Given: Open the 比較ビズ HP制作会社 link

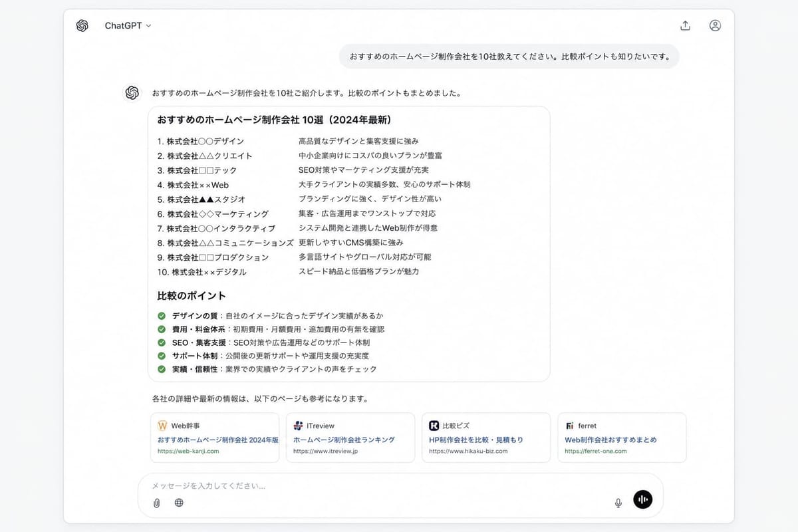Looking at the screenshot, I should pyautogui.click(x=476, y=440).
